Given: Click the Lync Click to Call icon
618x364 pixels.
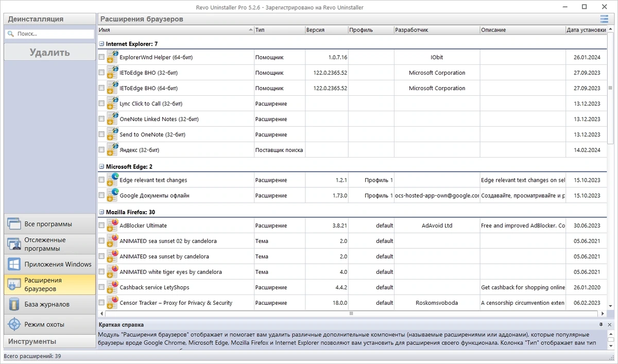Looking at the screenshot, I should (x=113, y=103).
